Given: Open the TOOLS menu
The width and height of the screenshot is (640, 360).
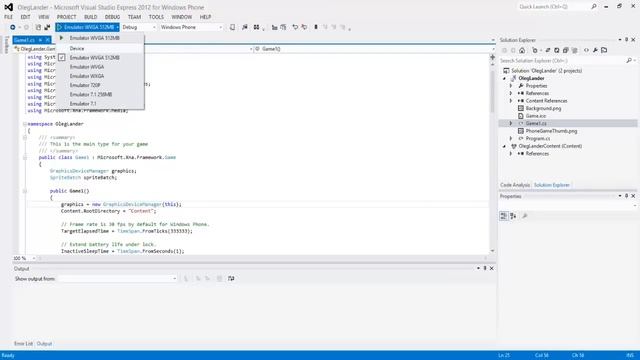Looking at the screenshot, I should click(156, 17).
